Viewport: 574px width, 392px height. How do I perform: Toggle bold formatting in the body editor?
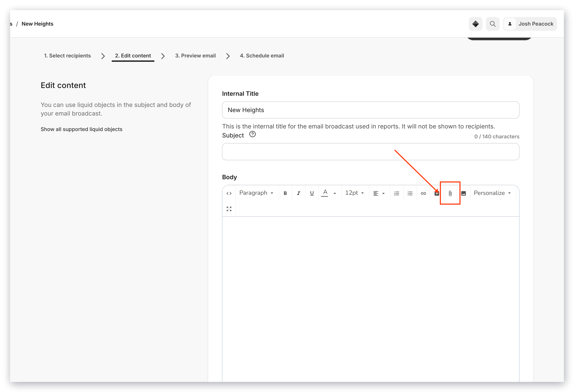pos(285,193)
